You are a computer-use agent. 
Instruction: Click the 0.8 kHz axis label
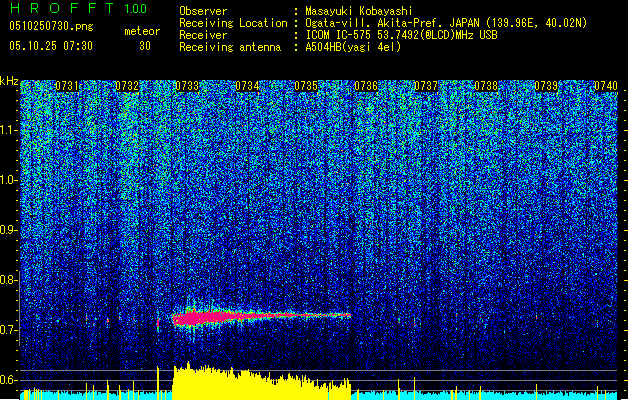point(8,280)
